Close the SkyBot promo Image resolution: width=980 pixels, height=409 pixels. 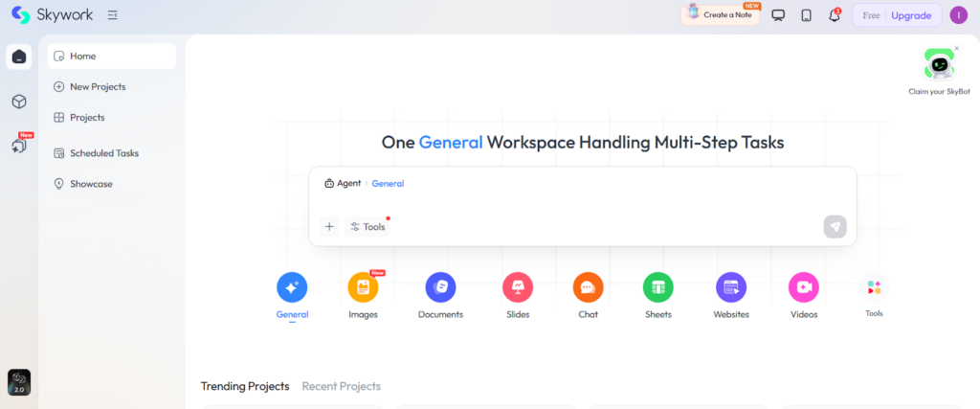[x=957, y=48]
